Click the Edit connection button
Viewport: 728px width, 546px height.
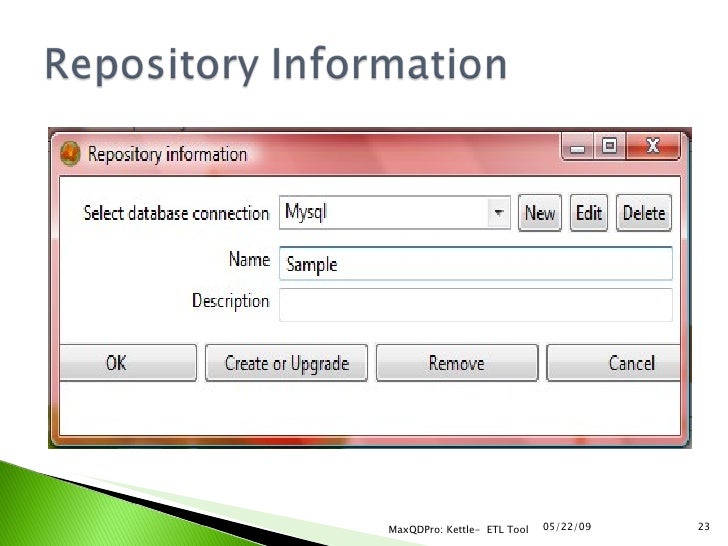(x=589, y=213)
